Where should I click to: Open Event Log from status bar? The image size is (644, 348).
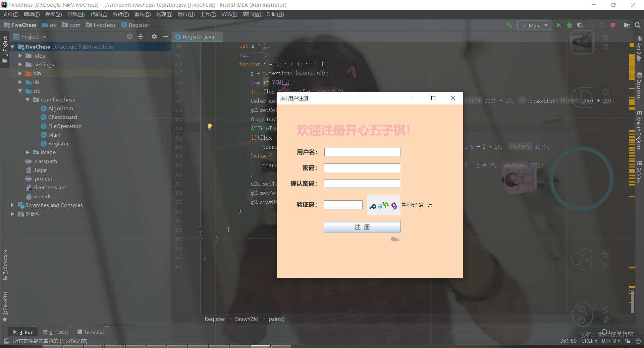tap(616, 332)
